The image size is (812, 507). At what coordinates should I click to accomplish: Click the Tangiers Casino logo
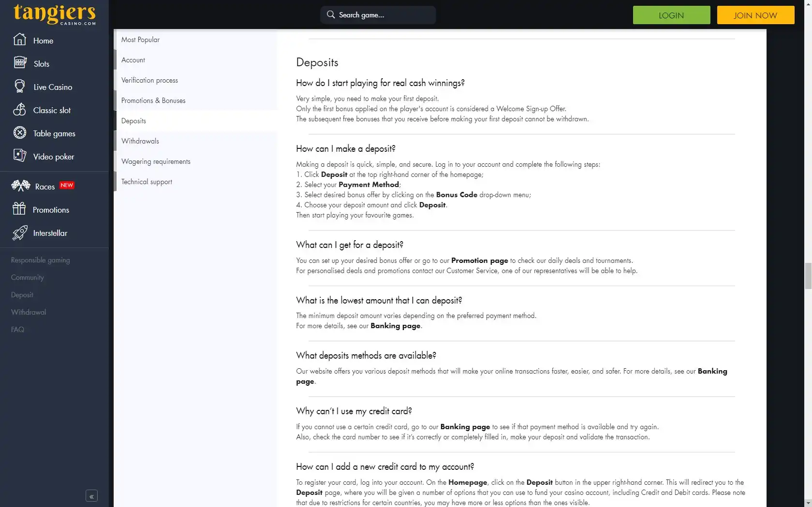point(55,14)
